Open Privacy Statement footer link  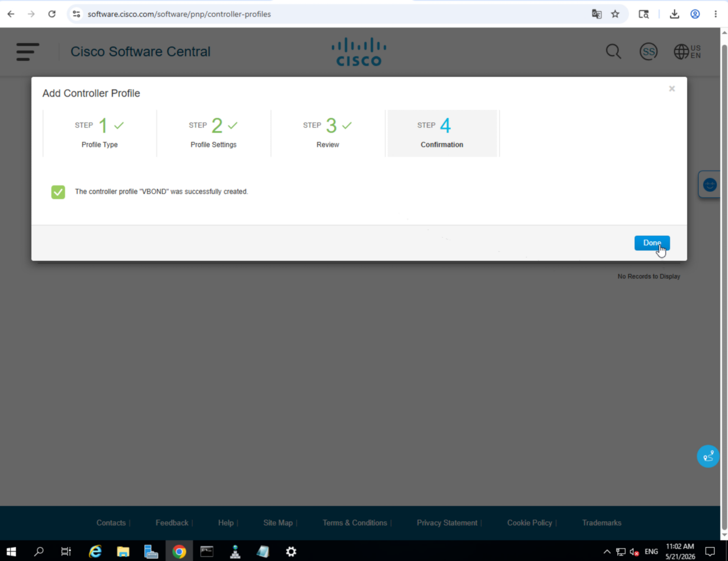(x=447, y=523)
